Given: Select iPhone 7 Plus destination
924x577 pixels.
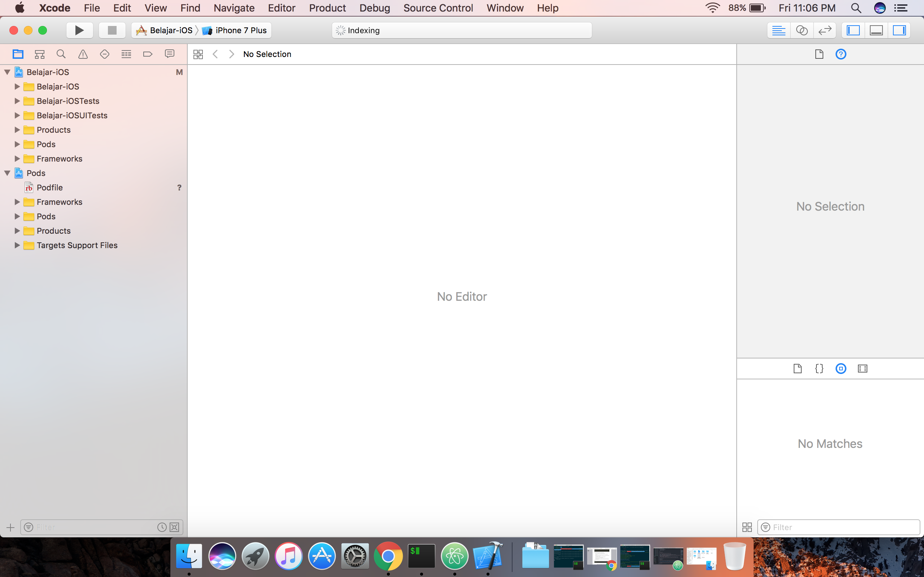Looking at the screenshot, I should pyautogui.click(x=240, y=31).
